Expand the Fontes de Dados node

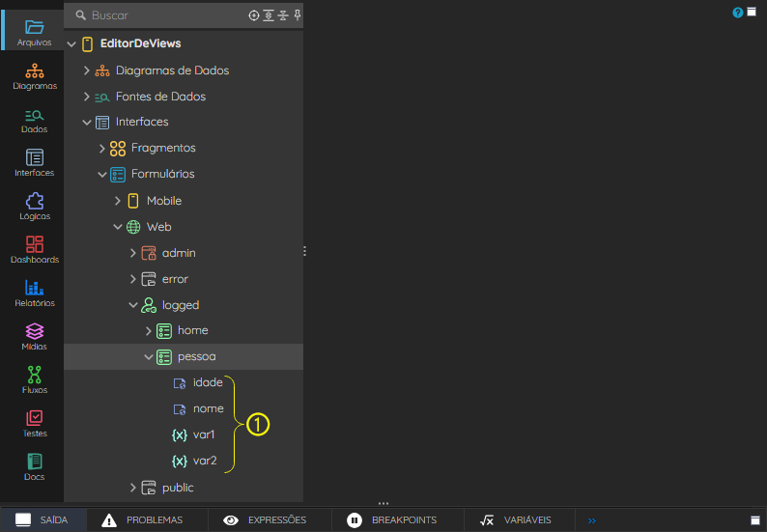pos(87,97)
